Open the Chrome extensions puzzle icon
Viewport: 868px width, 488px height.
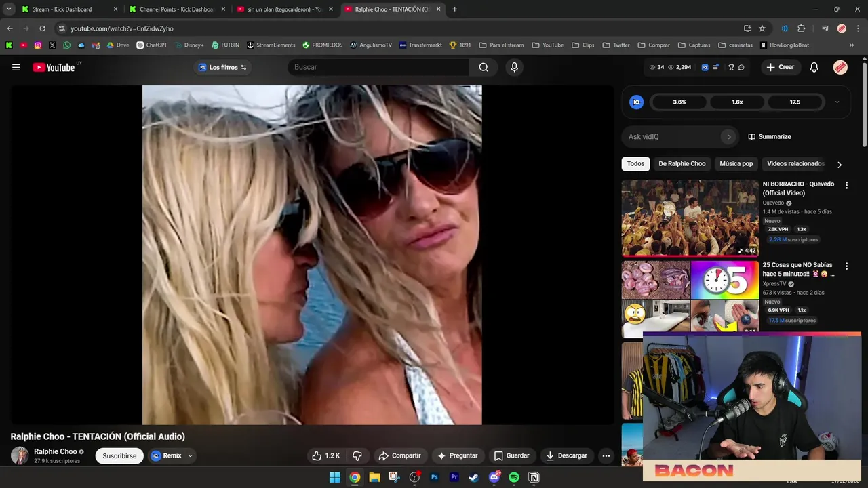coord(802,28)
